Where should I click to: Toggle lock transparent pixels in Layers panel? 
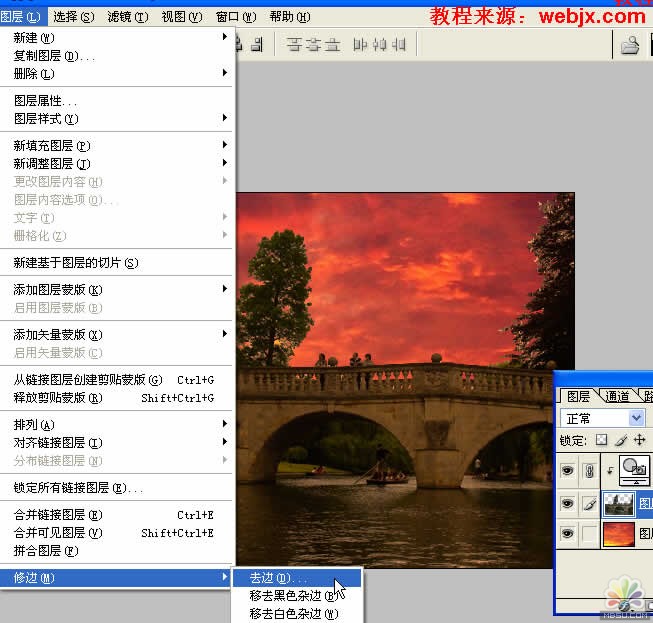601,440
